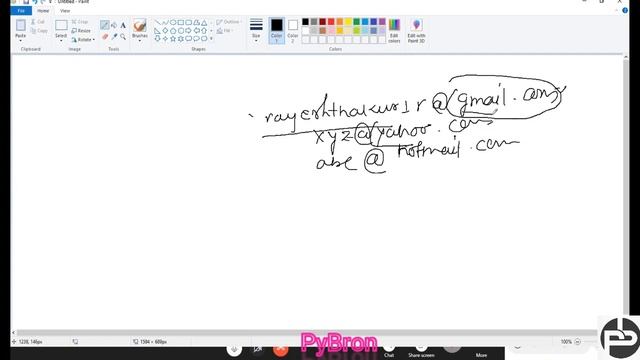
Task: Activate Color 1 selector
Action: coord(277,31)
